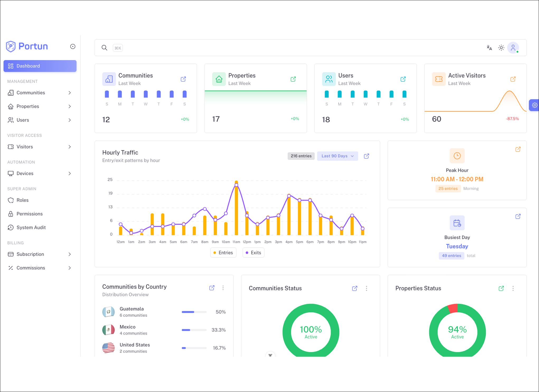Open Active Visitors card external link icon

coord(513,79)
